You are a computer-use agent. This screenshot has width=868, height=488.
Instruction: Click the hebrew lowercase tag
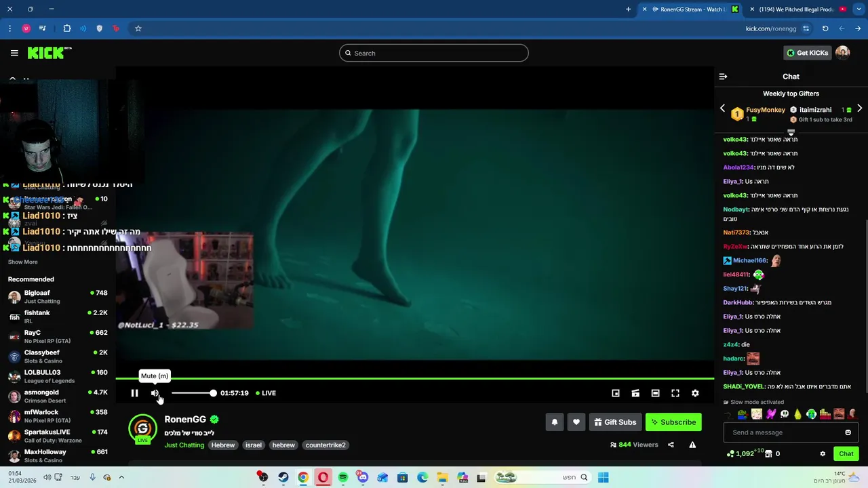[283, 445]
